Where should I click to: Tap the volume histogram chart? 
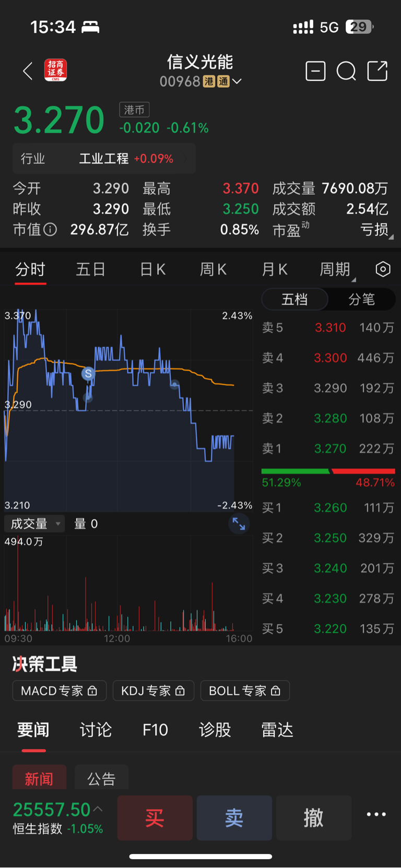click(128, 585)
